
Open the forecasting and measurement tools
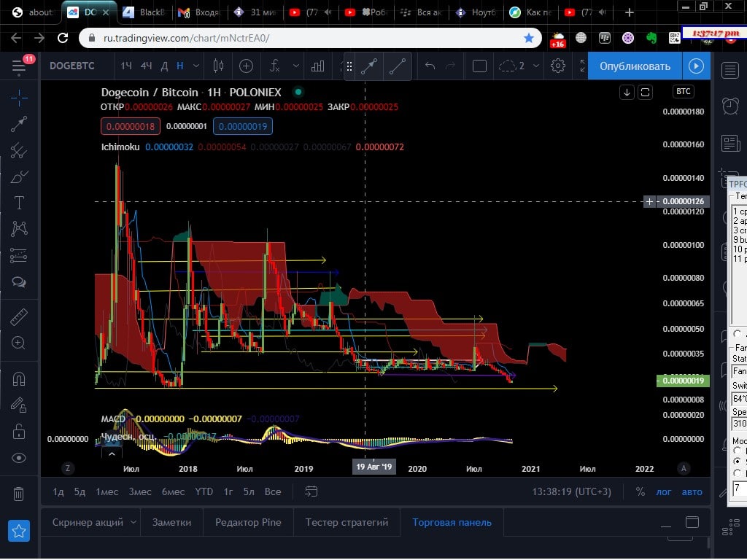[x=19, y=256]
